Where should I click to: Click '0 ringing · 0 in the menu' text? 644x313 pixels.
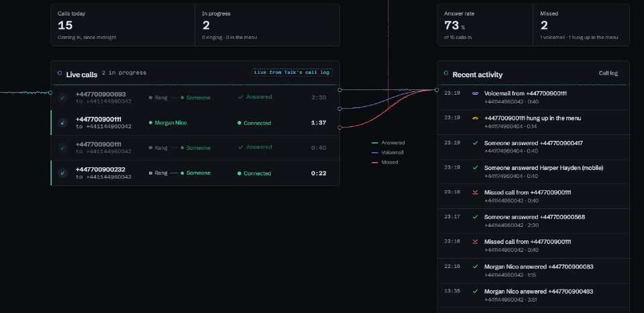[x=229, y=38]
